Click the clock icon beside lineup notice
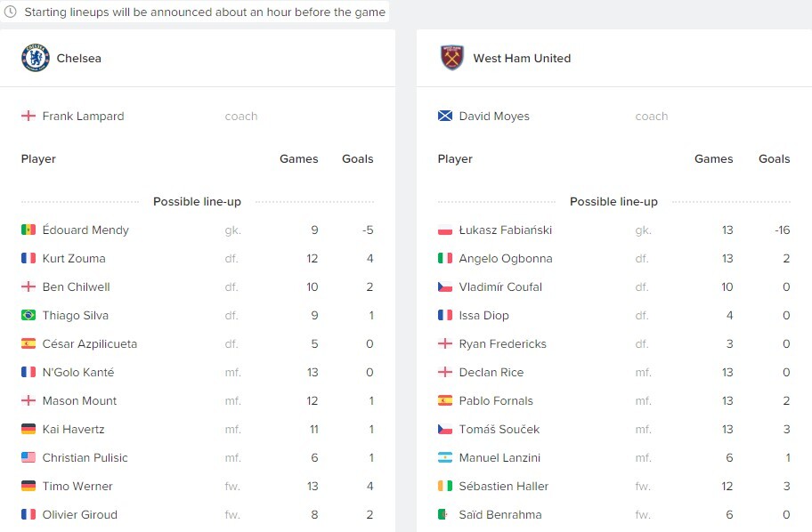This screenshot has width=812, height=532. point(11,12)
